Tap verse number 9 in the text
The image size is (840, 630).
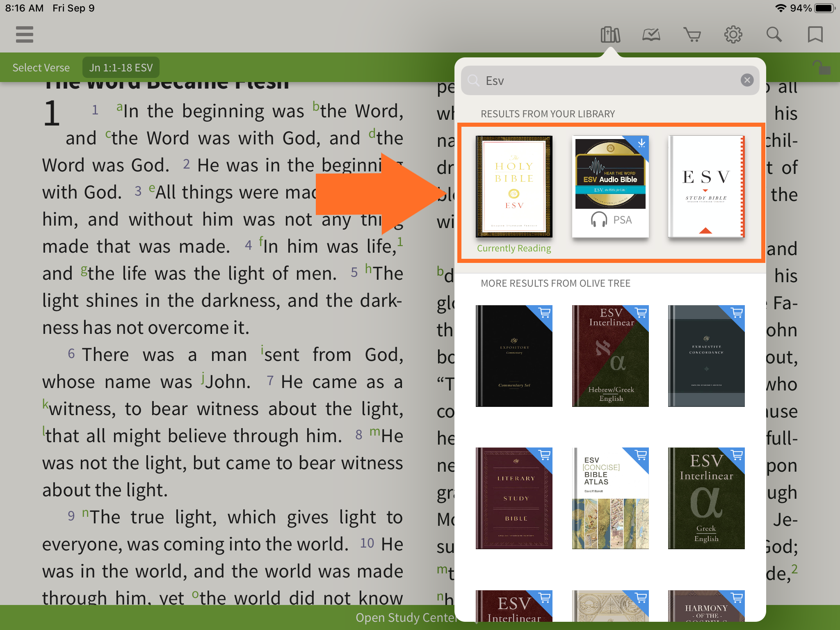click(71, 516)
